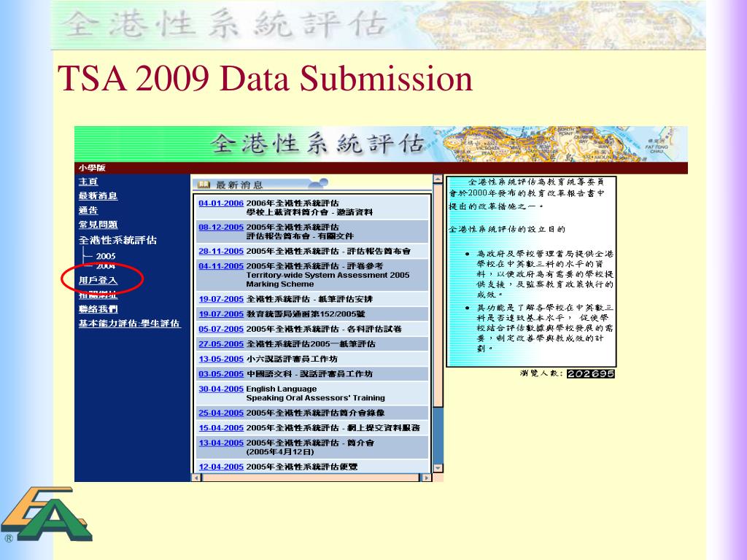
Task: Open news dated 05-07-2005
Action: (x=221, y=329)
